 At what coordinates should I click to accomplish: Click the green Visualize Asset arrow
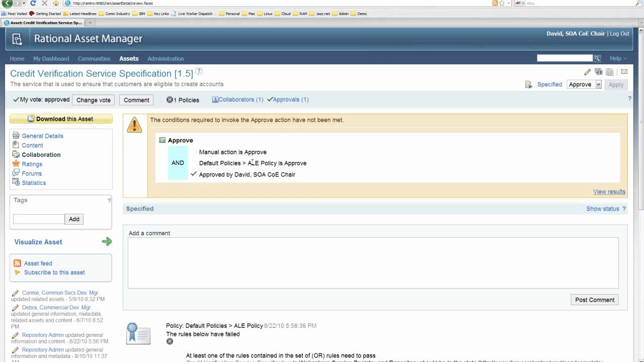[x=107, y=242]
